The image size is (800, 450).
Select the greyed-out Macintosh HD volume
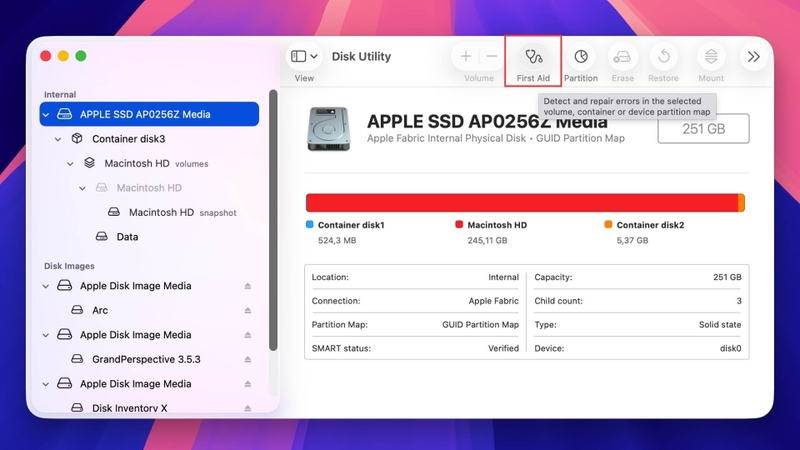click(149, 188)
